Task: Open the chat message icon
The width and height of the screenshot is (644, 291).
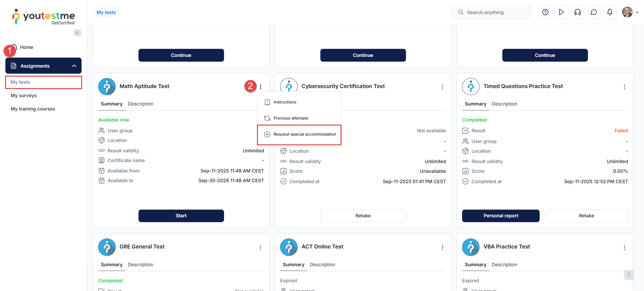Action: tap(594, 12)
